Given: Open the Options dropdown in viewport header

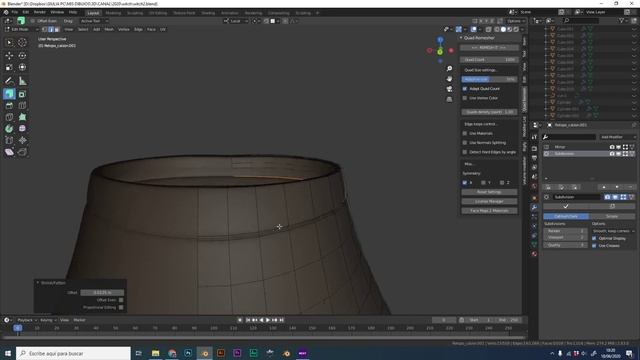Looking at the screenshot, I should pyautogui.click(x=516, y=21).
